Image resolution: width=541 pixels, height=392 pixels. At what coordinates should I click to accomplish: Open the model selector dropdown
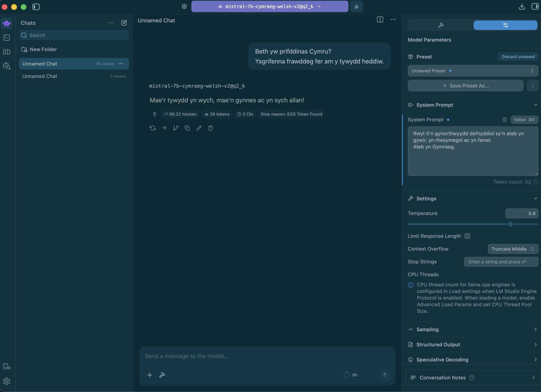[x=270, y=6]
